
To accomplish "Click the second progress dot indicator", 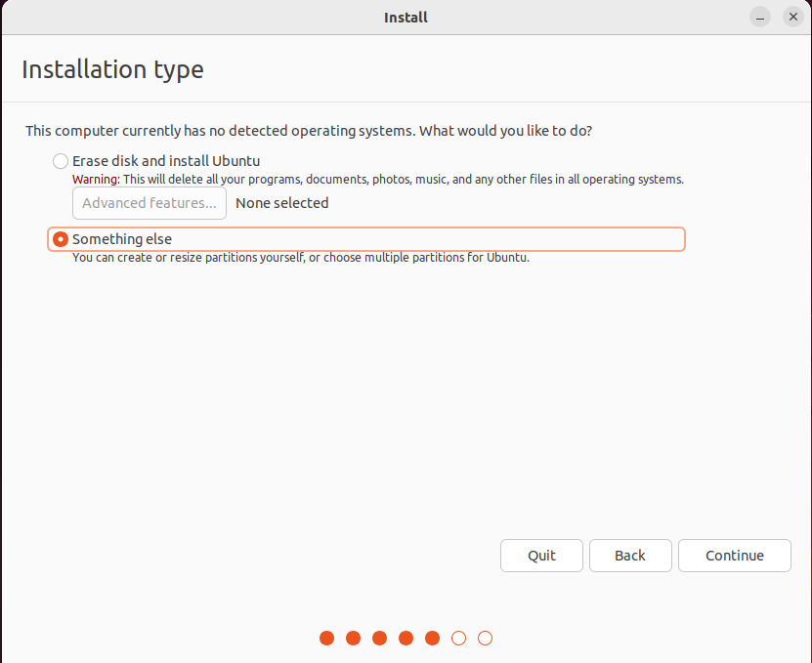I will 353,639.
